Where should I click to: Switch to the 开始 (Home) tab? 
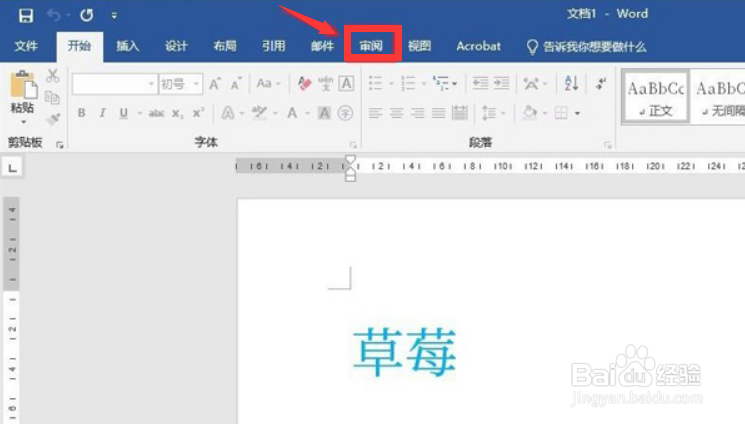pyautogui.click(x=79, y=46)
